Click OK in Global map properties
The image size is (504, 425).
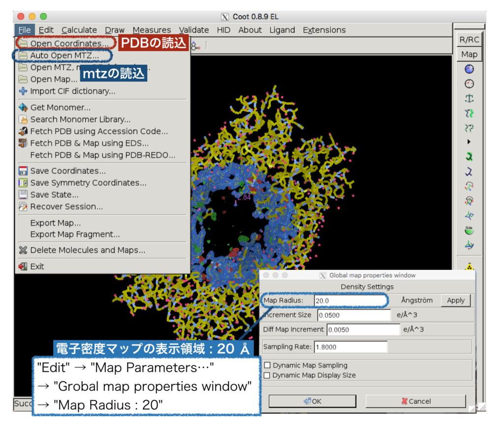pos(313,401)
